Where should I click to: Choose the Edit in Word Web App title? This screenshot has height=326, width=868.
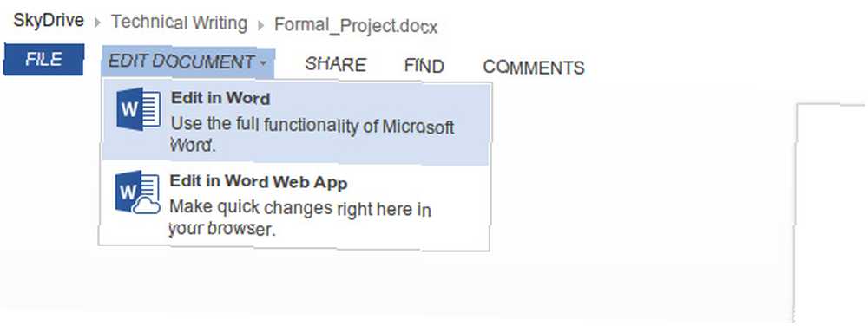(258, 181)
